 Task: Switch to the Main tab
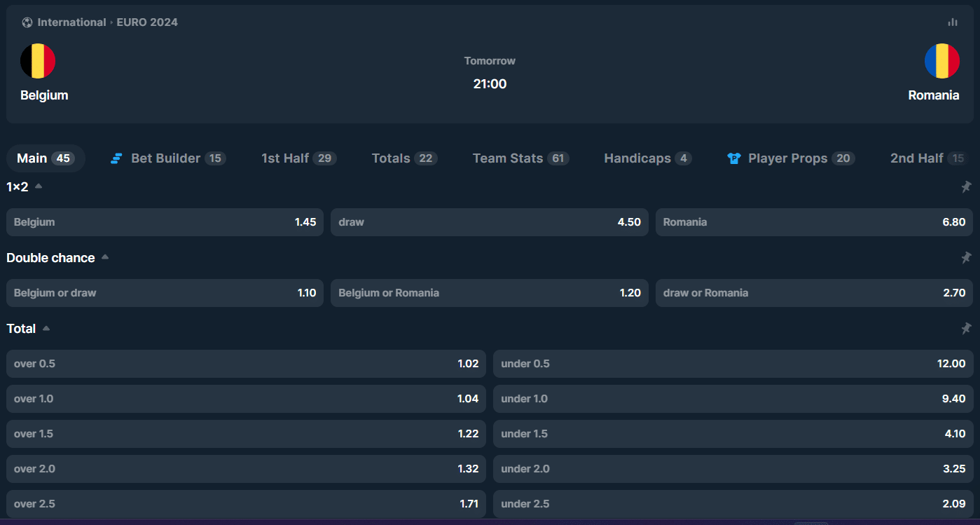(46, 158)
